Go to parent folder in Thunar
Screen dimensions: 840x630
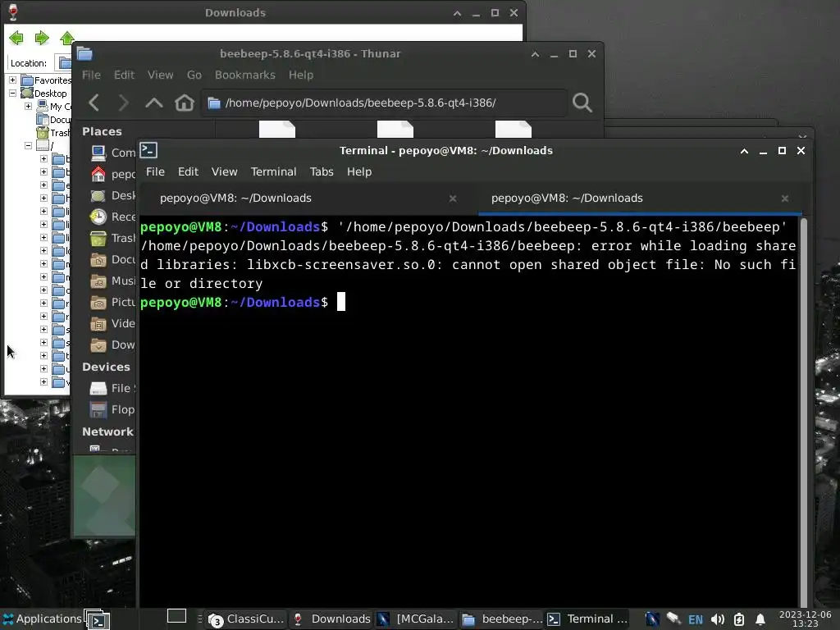[153, 103]
